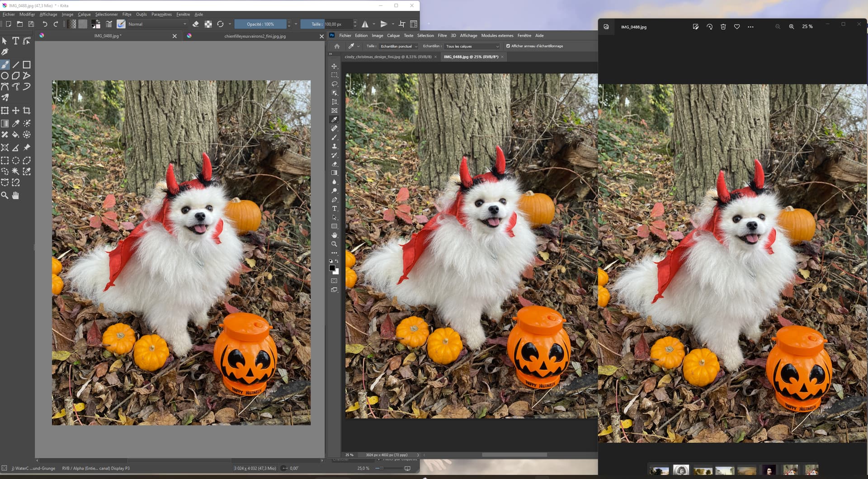The height and width of the screenshot is (479, 868).
Task: Choose the Photoshop Lasso tool
Action: click(x=334, y=84)
